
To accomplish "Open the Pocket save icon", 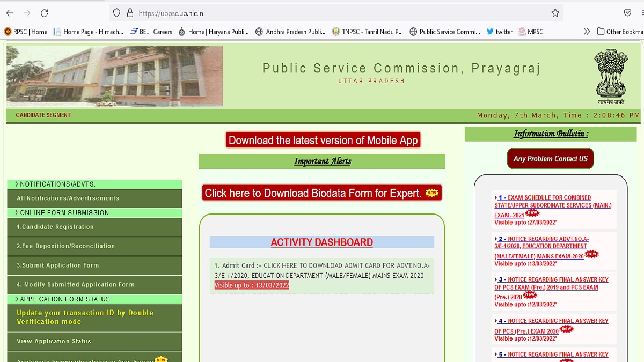I will tap(627, 13).
